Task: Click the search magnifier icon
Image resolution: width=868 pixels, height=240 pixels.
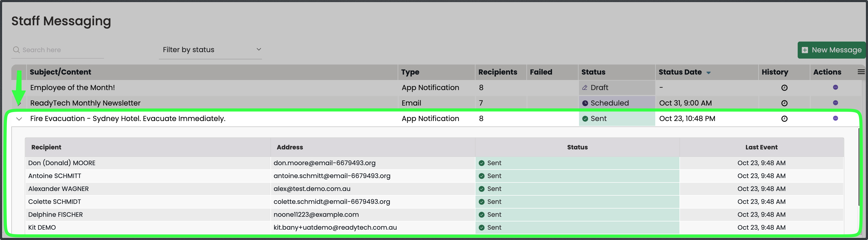Action: [16, 50]
